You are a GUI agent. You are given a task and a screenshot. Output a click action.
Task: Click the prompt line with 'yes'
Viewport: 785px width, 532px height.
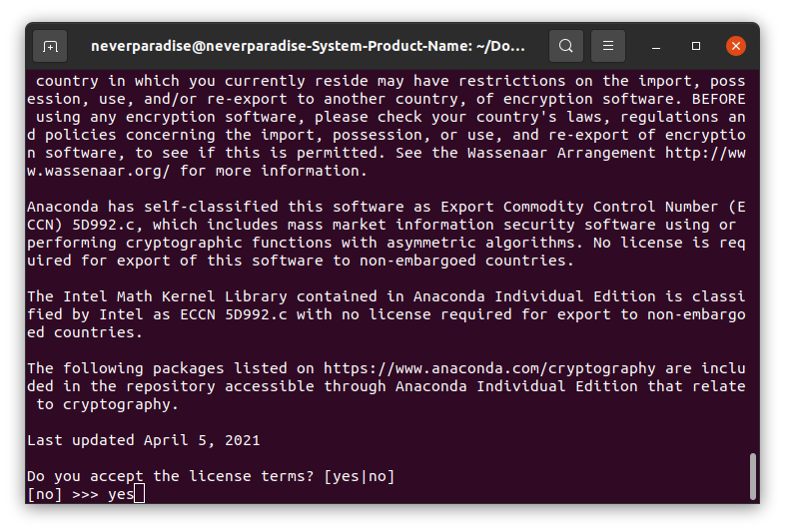86,494
